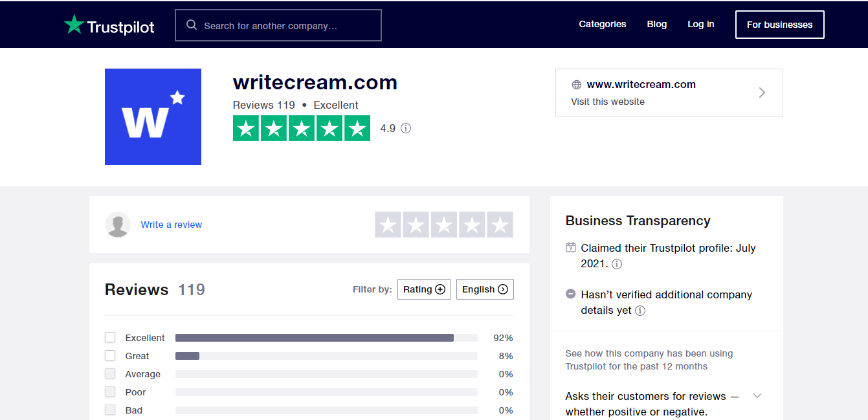This screenshot has height=420, width=868.
Task: Click the grey minus icon beside Hasn't verified
Action: pyautogui.click(x=571, y=294)
